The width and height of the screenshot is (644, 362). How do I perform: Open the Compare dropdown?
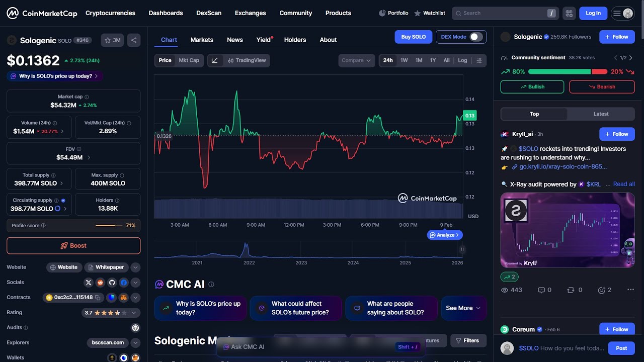tap(357, 60)
